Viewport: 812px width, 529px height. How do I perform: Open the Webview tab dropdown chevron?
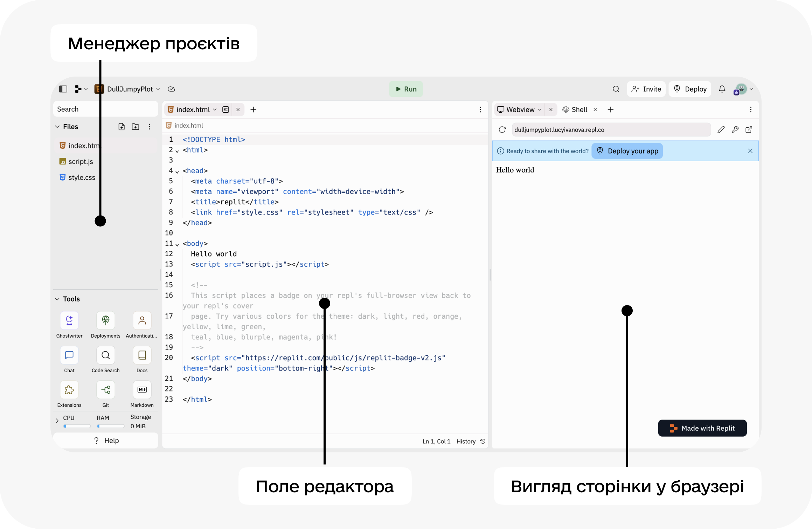click(540, 110)
